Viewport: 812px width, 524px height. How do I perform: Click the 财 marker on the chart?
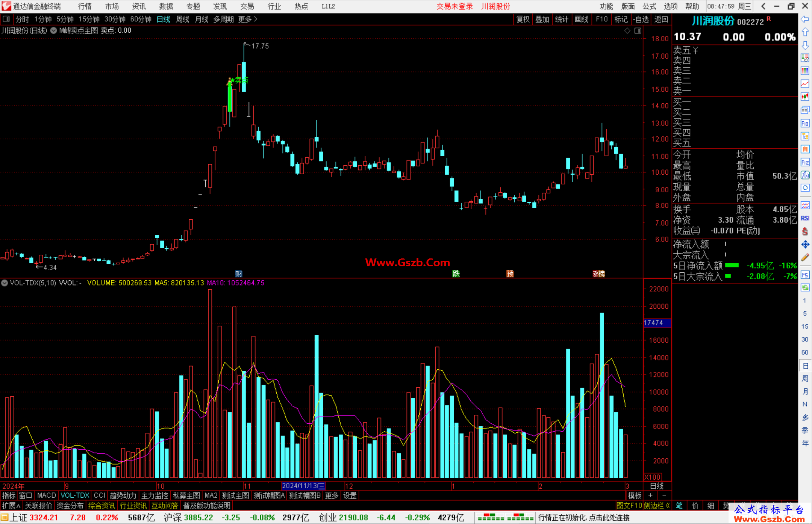tap(238, 274)
